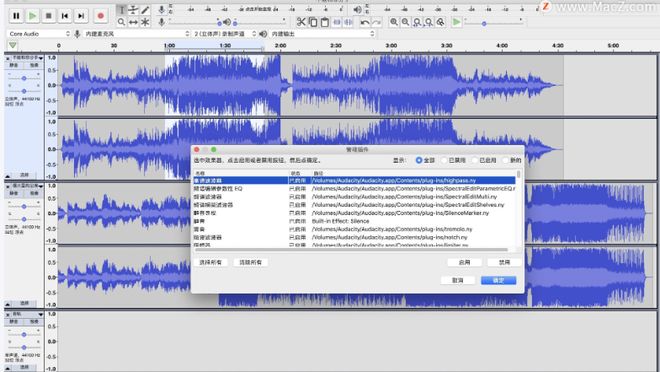Select the 全部 (All) radio button
The image size is (660, 372).
(x=419, y=160)
